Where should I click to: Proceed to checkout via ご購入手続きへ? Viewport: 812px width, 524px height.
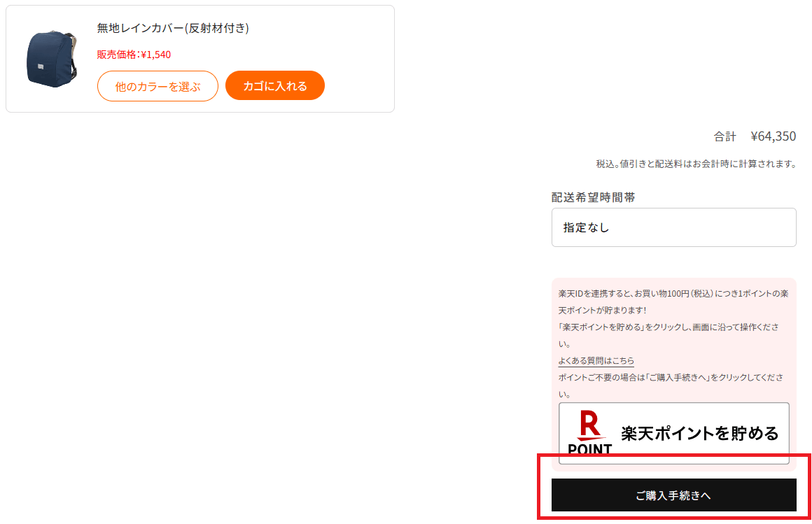pos(673,495)
